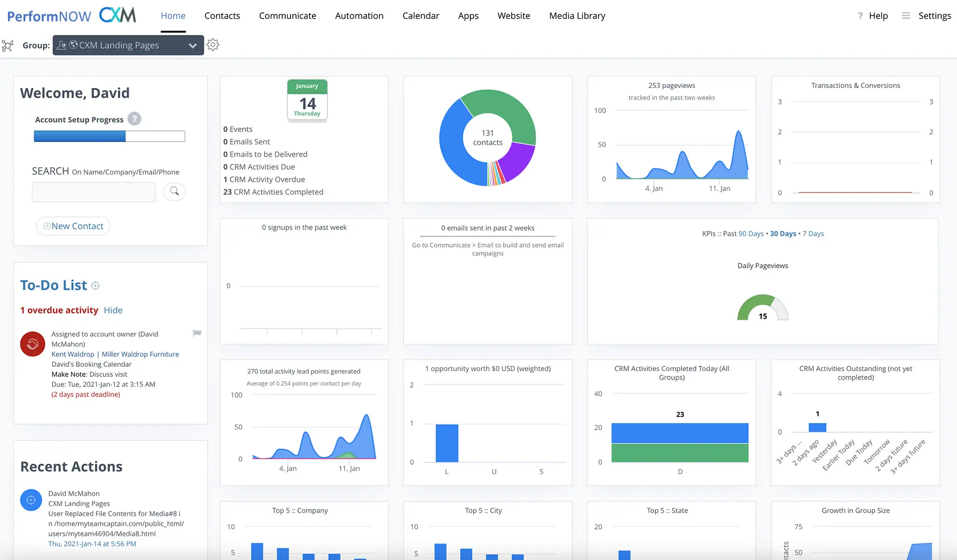Image resolution: width=957 pixels, height=560 pixels.
Task: Click the question mark beside Account Setup Progress
Action: 134,119
